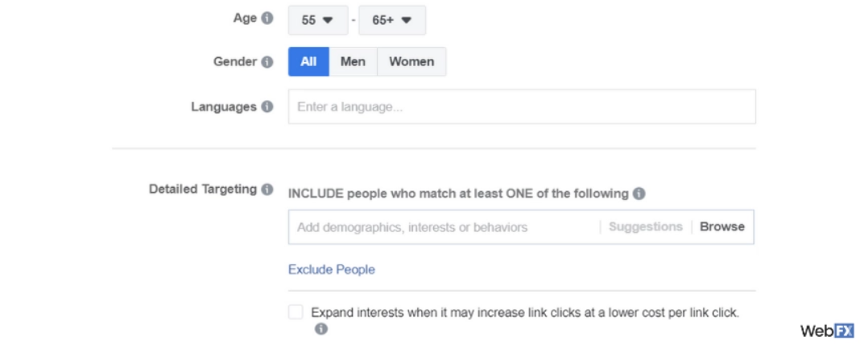Select Women as target gender

pos(411,61)
